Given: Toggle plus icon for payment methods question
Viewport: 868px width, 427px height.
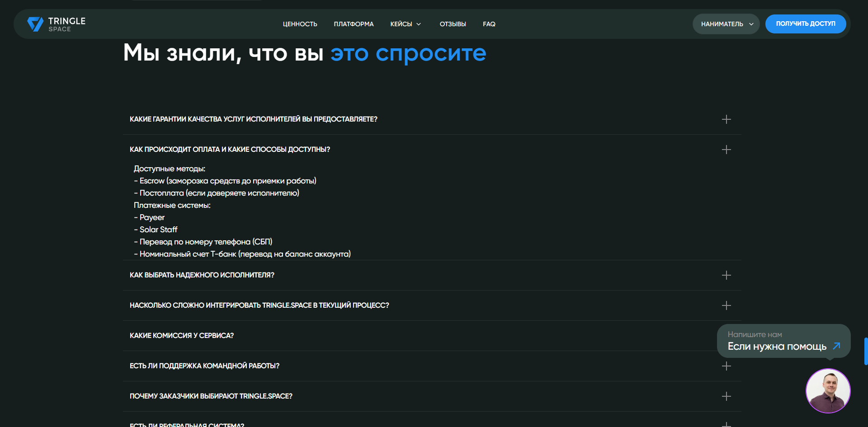Looking at the screenshot, I should tap(726, 150).
